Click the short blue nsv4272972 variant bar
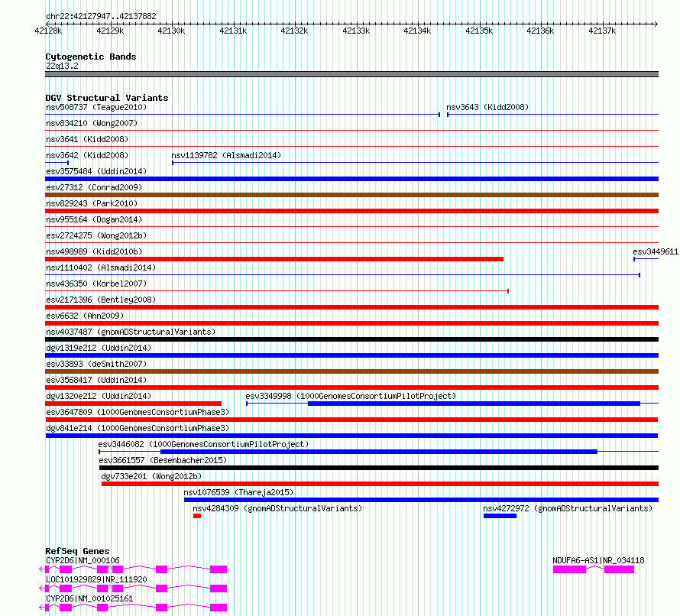 [500, 516]
